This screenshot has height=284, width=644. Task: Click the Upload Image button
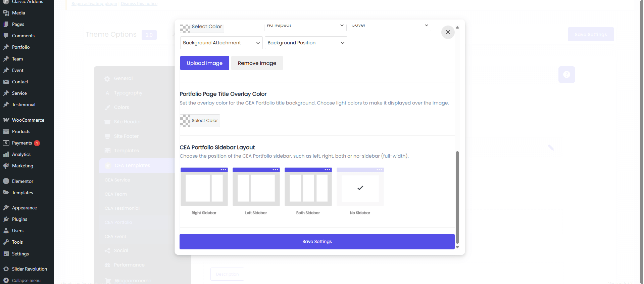tap(204, 63)
